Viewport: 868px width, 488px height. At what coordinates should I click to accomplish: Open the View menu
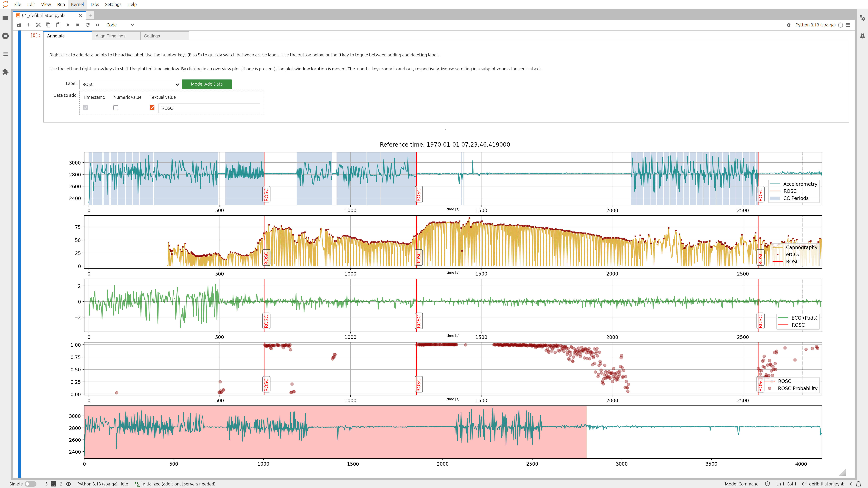[46, 4]
